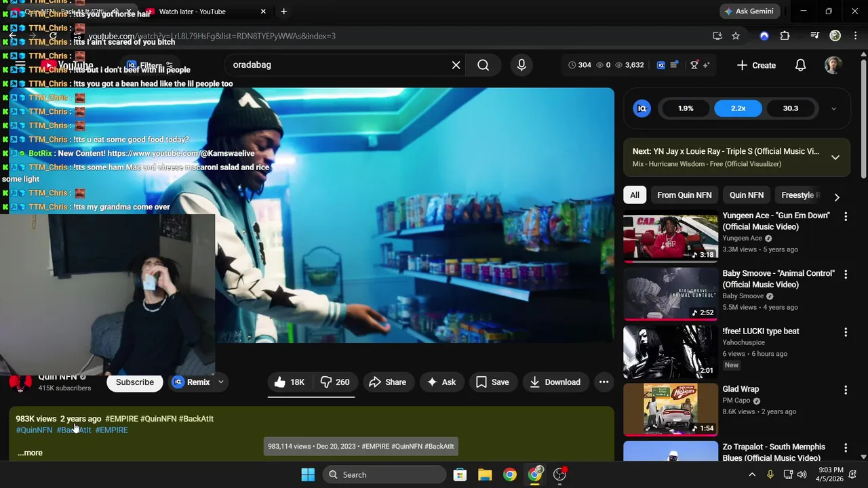
Task: Clear the oradabag search text
Action: pos(456,65)
